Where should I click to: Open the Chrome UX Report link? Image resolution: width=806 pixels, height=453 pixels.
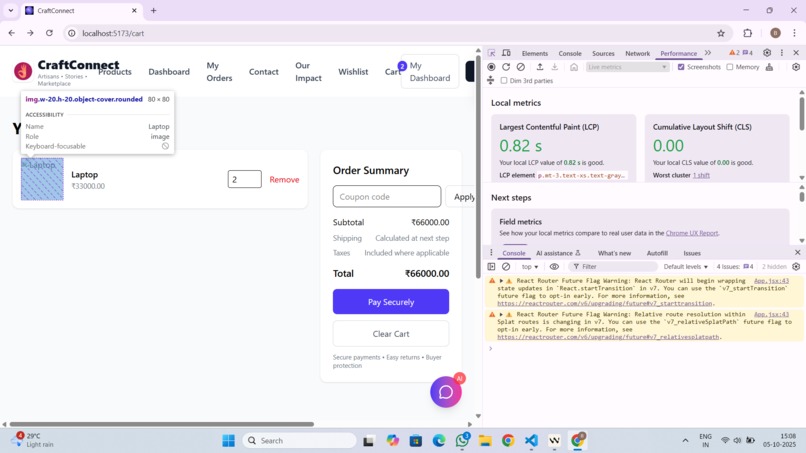[692, 233]
